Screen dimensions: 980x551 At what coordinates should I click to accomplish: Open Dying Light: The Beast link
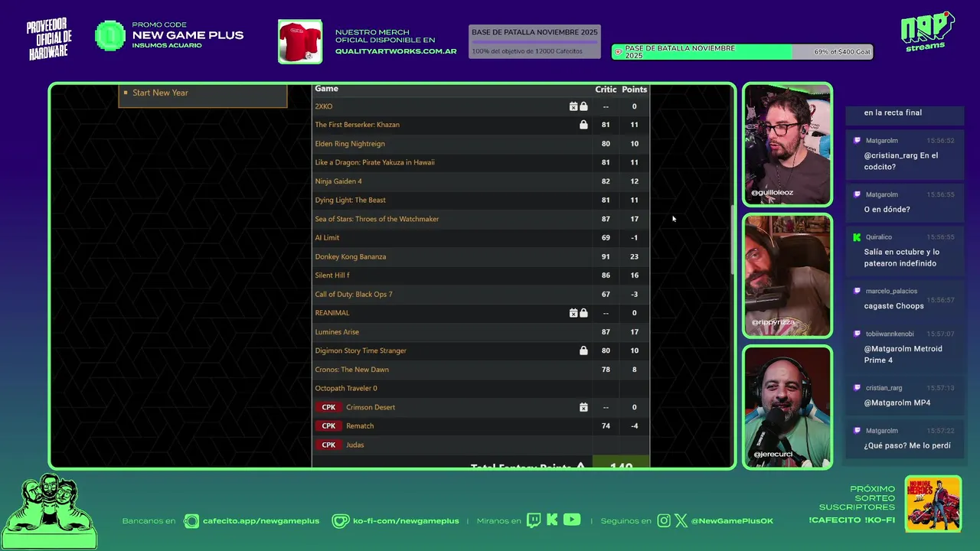[350, 200]
